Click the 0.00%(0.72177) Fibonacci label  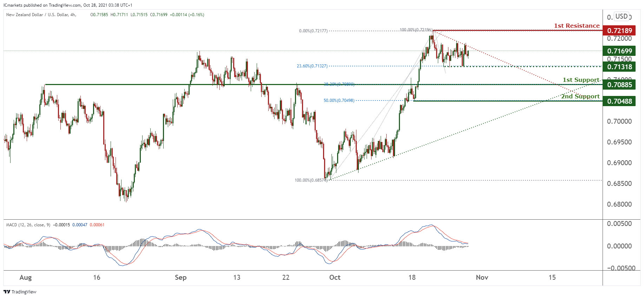pyautogui.click(x=313, y=31)
